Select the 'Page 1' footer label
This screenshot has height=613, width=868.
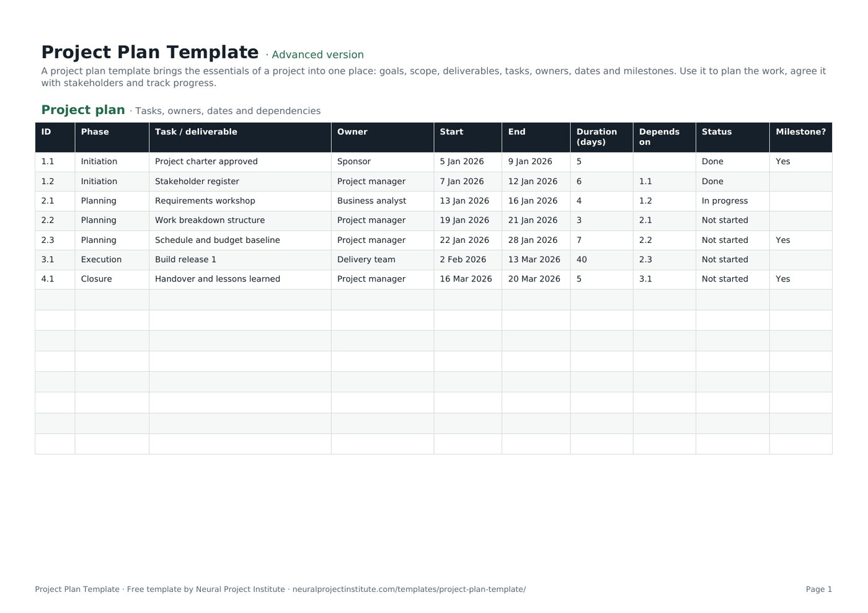pyautogui.click(x=819, y=589)
